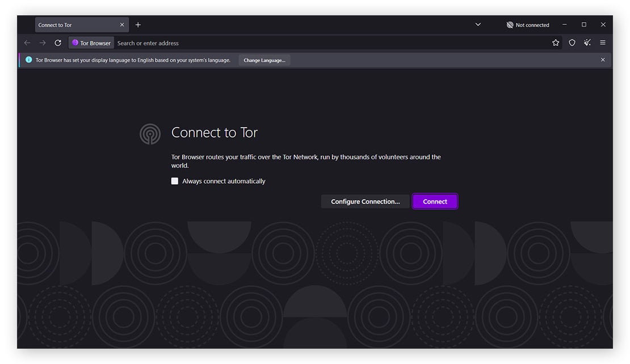This screenshot has height=364, width=630.
Task: Open the hamburger application menu
Action: [603, 43]
